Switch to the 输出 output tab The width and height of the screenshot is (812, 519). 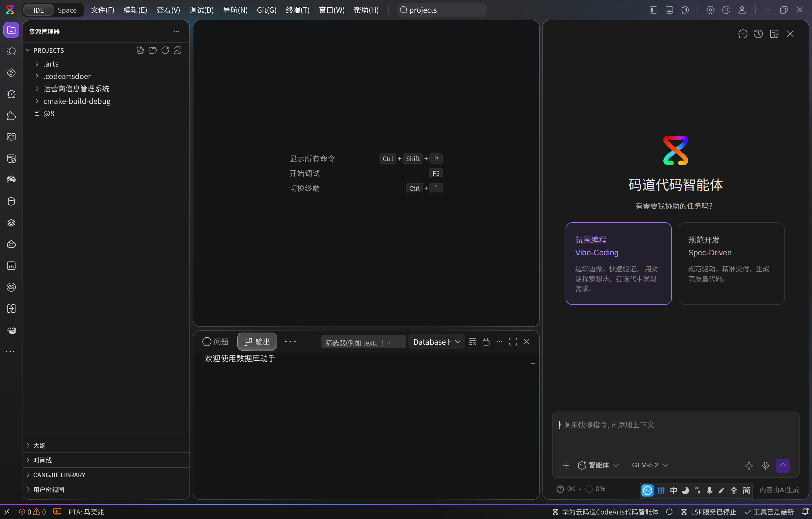click(x=257, y=342)
